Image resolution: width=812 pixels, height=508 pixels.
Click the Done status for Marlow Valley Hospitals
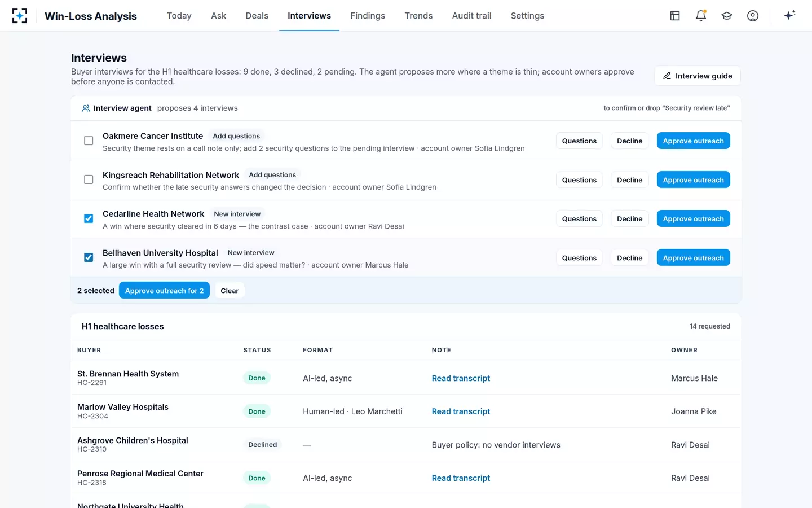click(257, 411)
